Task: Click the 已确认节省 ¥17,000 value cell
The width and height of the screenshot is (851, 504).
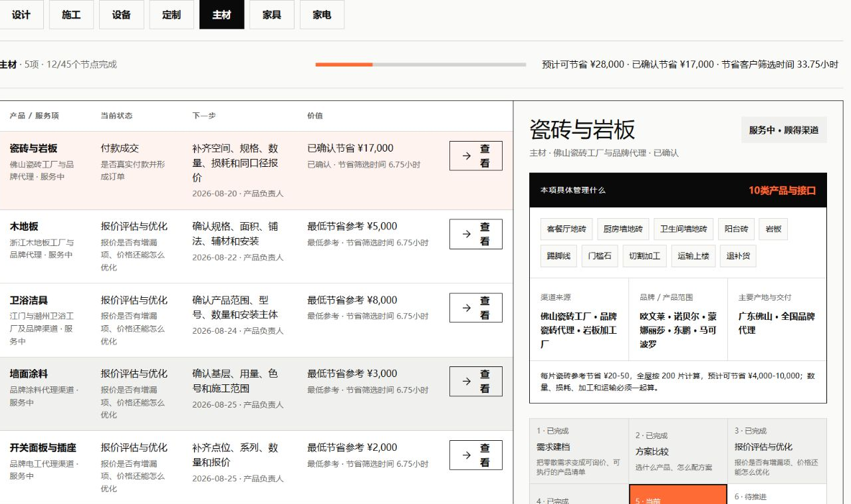Action: (x=350, y=148)
